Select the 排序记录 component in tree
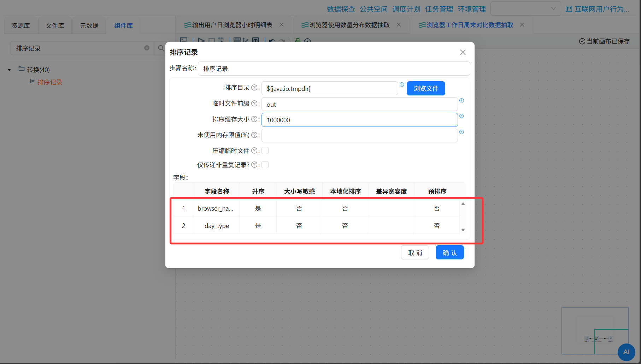This screenshot has width=641, height=364. pyautogui.click(x=50, y=82)
